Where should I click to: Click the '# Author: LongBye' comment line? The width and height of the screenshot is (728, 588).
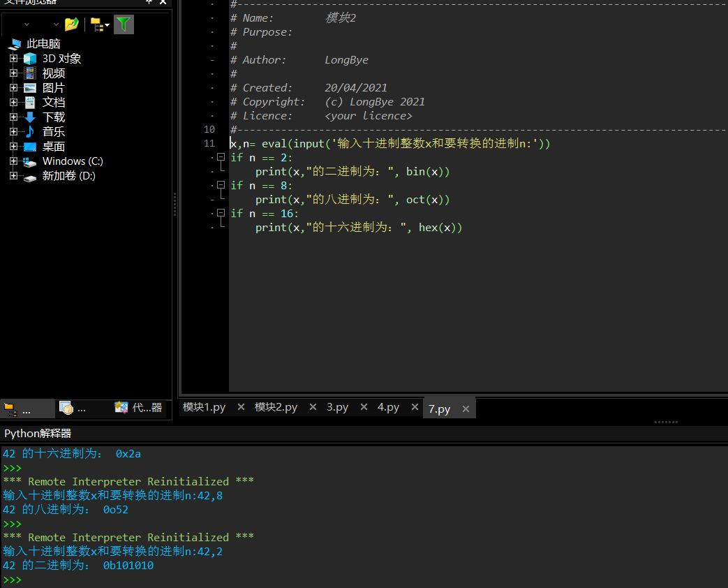pos(299,60)
